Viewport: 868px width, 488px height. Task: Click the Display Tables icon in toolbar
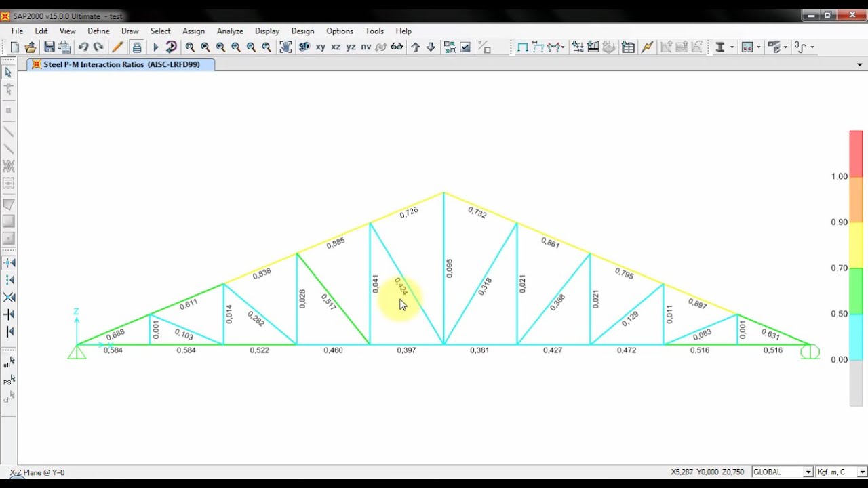point(628,47)
